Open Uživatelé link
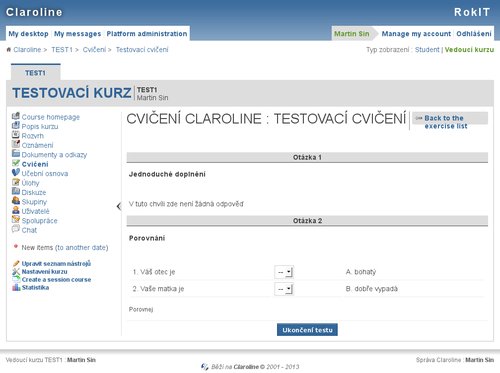500x373 pixels. click(35, 211)
